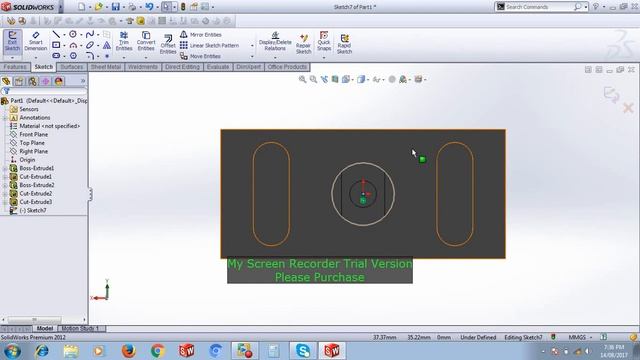Click the Windows Start button

(12, 351)
